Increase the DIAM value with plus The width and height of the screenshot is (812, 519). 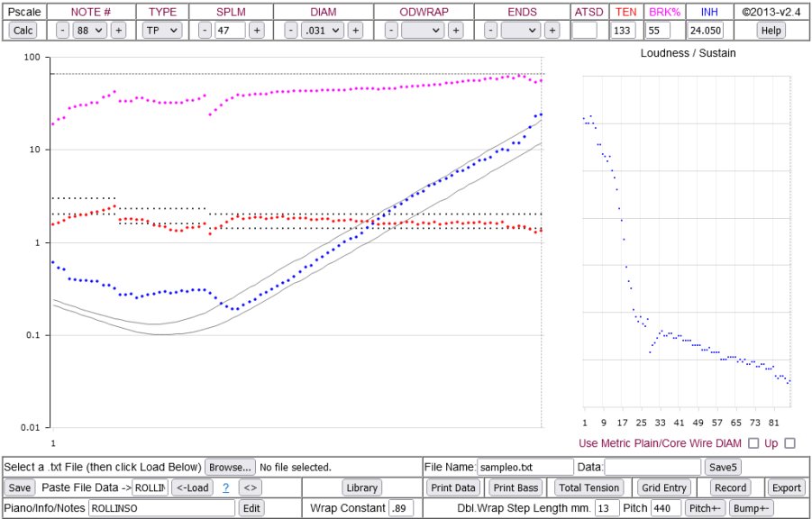[x=355, y=31]
